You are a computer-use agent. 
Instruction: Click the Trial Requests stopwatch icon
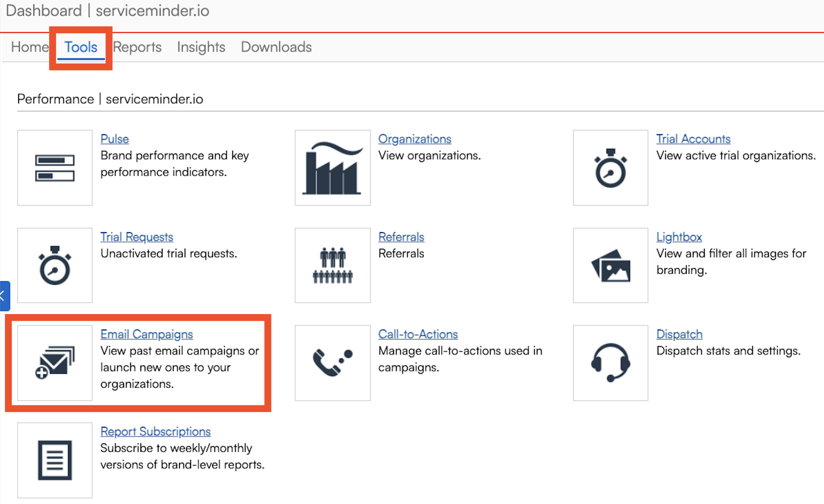(55, 265)
